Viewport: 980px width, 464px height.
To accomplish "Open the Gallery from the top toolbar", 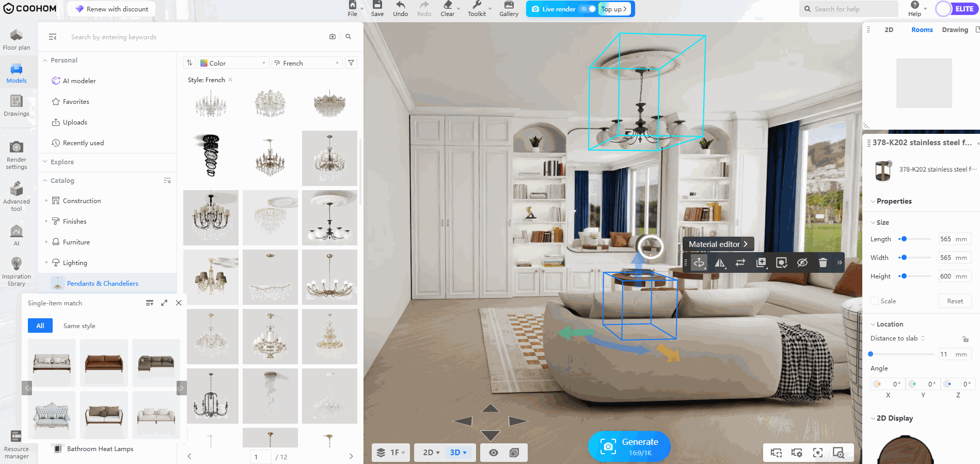I will point(509,8).
